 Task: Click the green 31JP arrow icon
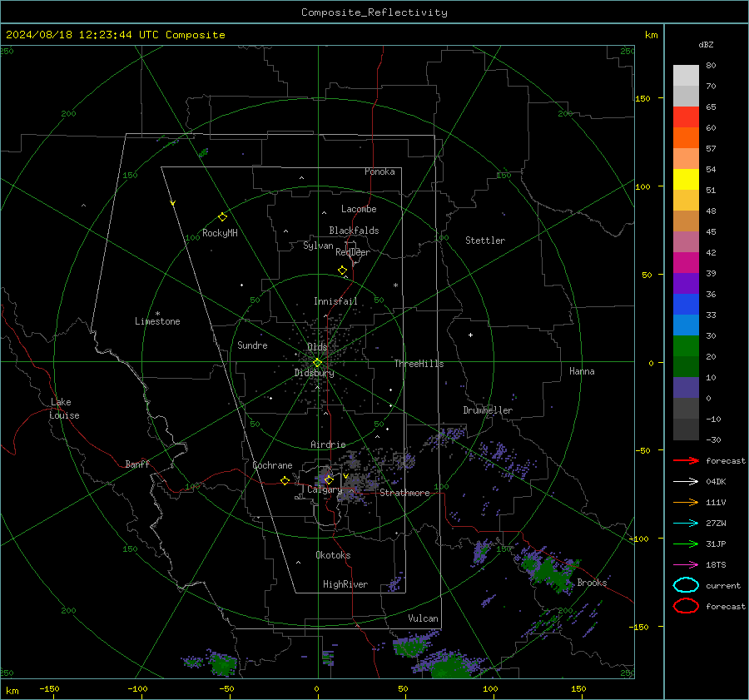pos(686,544)
